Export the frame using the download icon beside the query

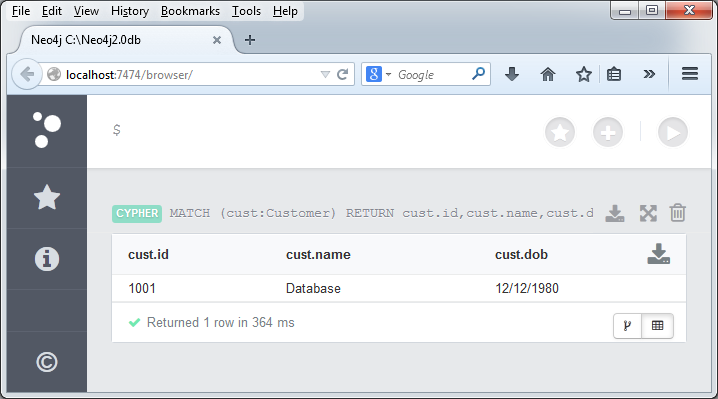(x=615, y=213)
